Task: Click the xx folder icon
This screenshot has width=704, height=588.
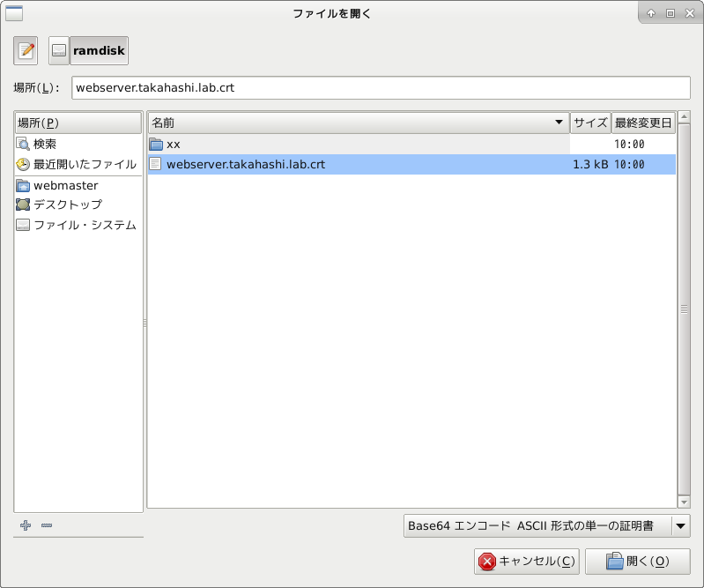Action: (156, 145)
